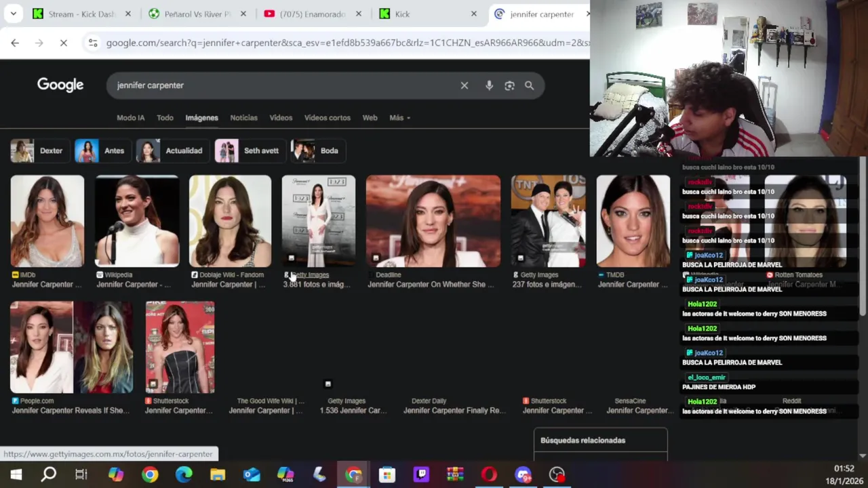Open Microsoft Edge from the taskbar

point(184,474)
